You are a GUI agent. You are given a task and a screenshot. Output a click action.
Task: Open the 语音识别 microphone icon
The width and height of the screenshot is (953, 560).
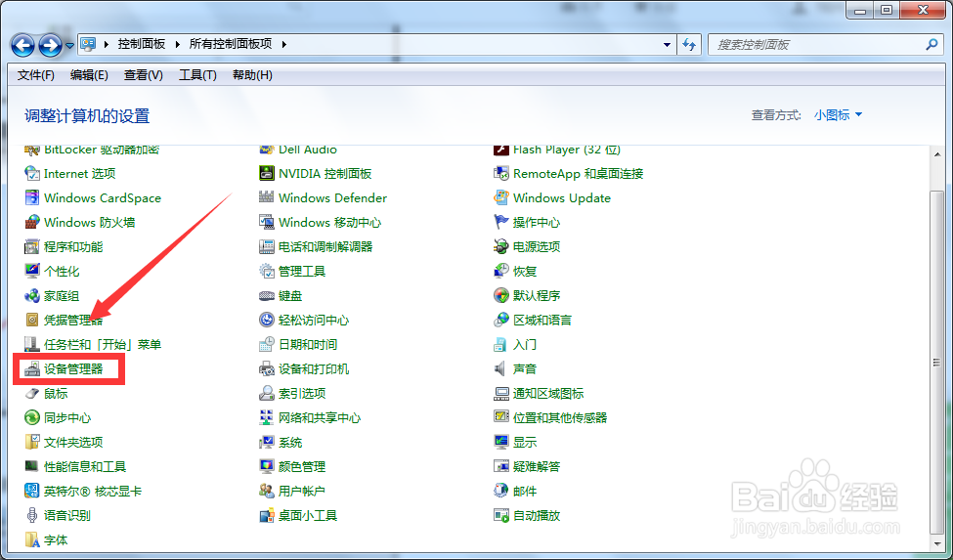(x=31, y=516)
